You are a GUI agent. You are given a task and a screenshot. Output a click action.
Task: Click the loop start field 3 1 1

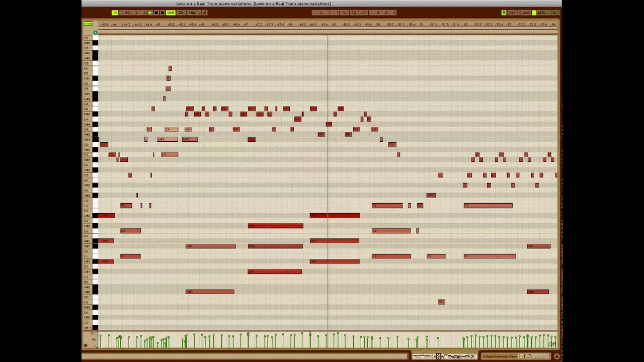click(x=326, y=13)
